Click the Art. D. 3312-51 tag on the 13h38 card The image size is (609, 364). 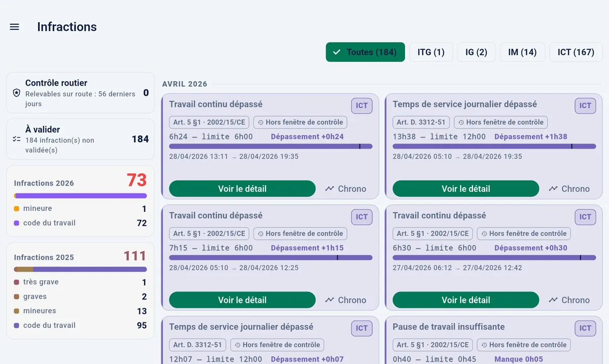tap(421, 122)
